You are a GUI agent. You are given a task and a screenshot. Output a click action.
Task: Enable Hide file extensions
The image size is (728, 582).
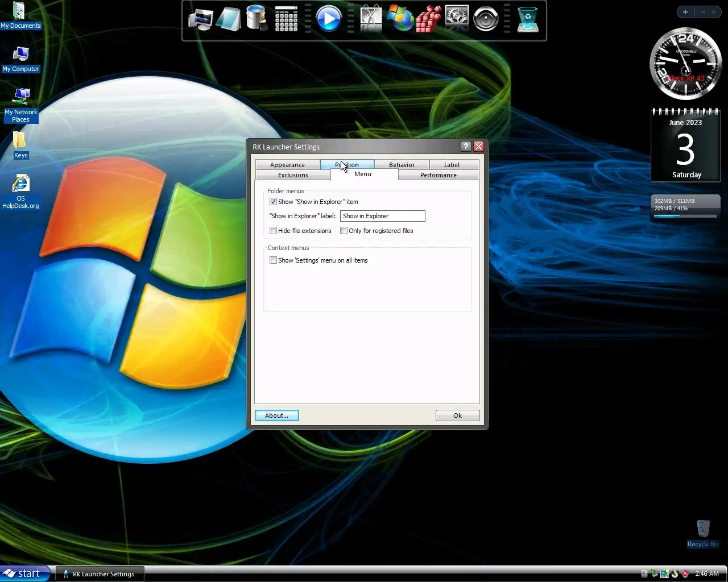pyautogui.click(x=273, y=231)
